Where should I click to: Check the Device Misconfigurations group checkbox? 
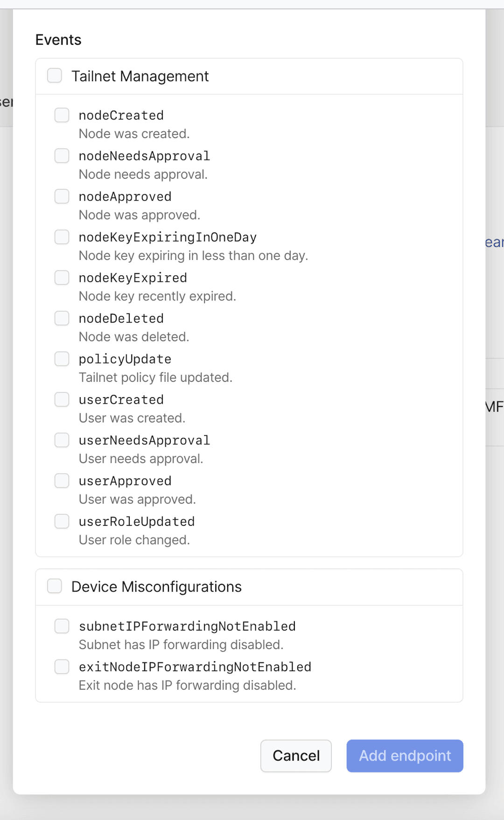point(55,586)
